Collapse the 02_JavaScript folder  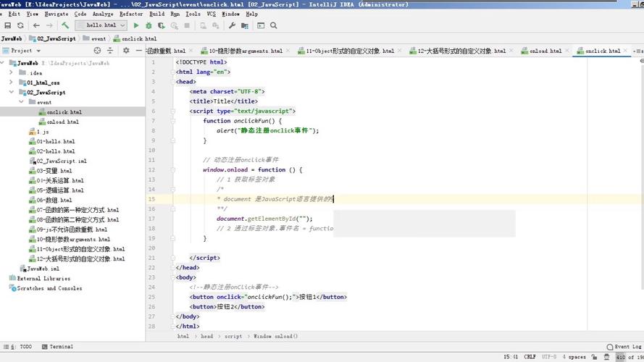point(11,93)
